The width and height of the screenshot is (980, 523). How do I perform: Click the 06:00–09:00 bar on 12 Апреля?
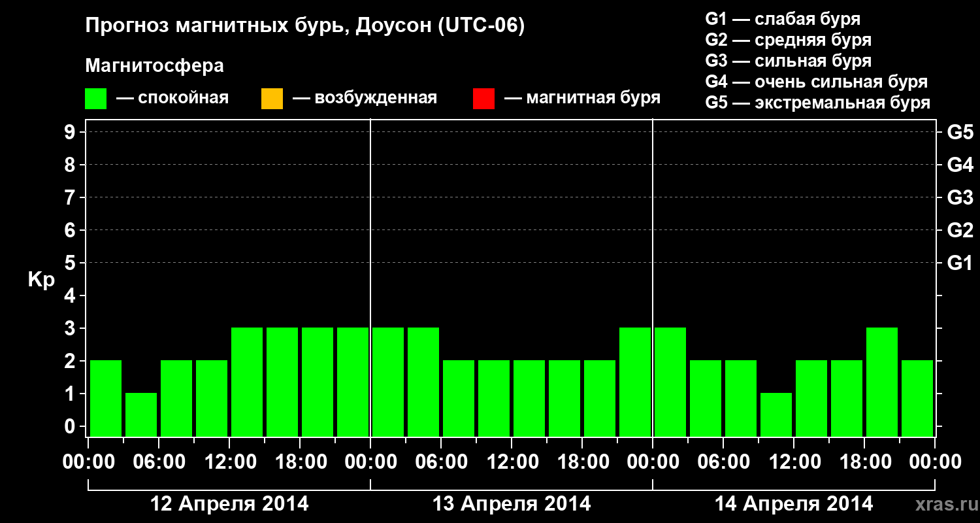(176, 398)
